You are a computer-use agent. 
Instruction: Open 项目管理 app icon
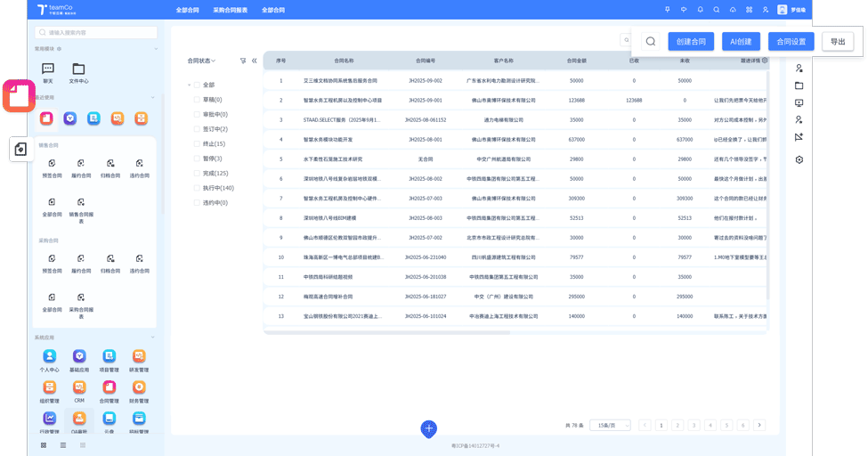(109, 356)
